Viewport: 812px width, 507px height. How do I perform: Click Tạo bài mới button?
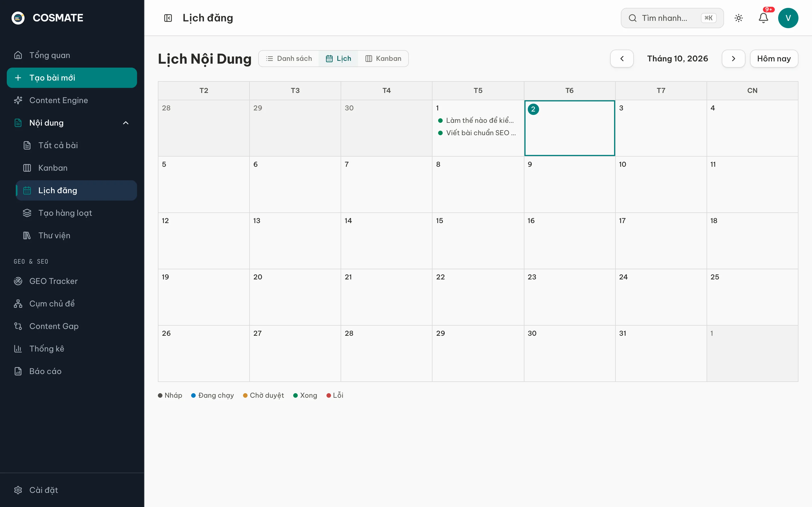(72, 78)
